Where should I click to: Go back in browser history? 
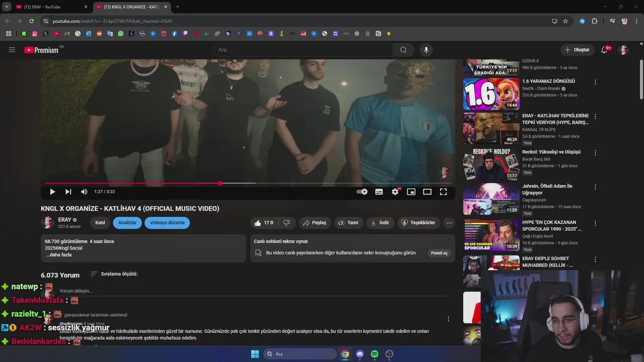tap(8, 21)
